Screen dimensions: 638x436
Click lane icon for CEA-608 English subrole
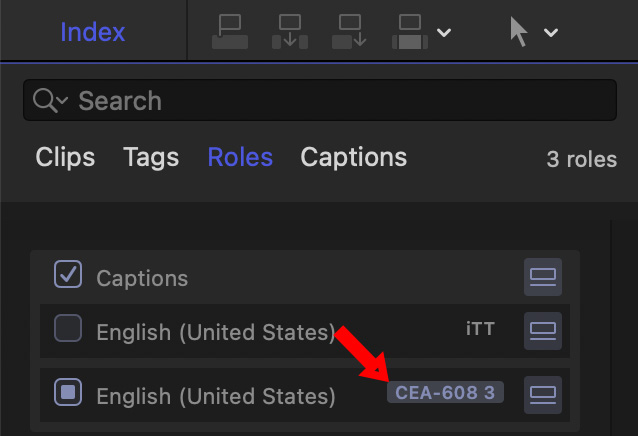click(x=542, y=394)
